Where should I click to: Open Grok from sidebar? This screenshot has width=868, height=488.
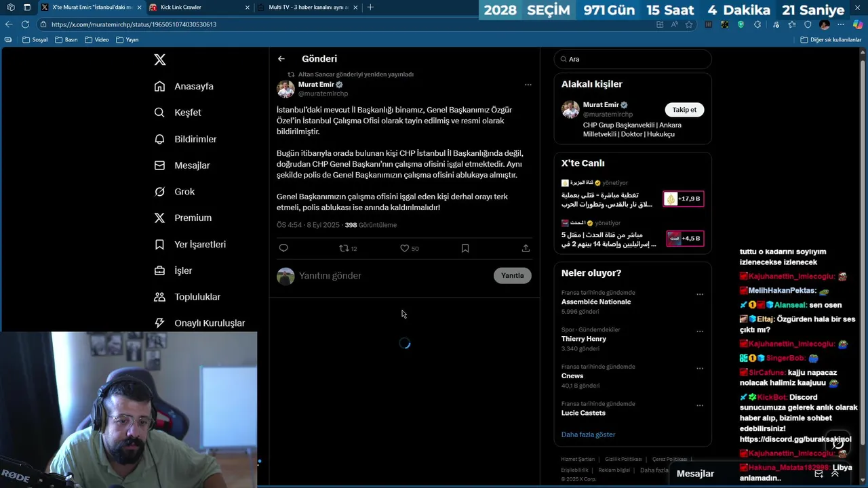(x=174, y=192)
